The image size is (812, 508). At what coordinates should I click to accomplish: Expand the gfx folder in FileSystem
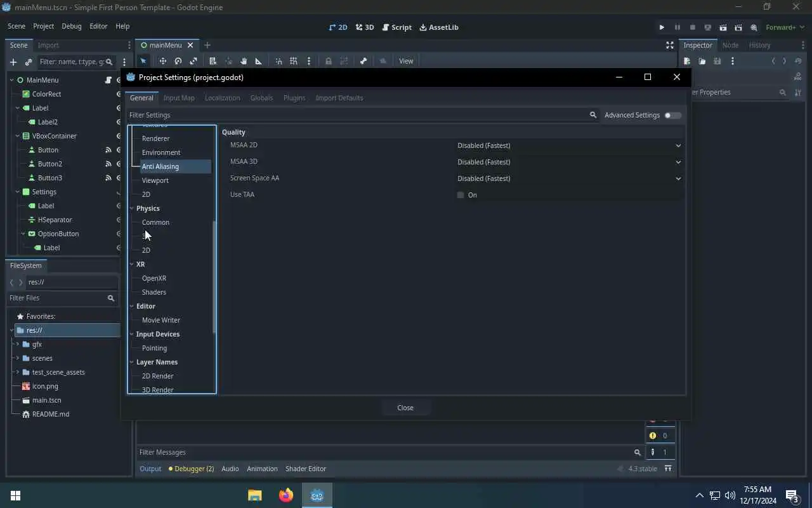18,344
